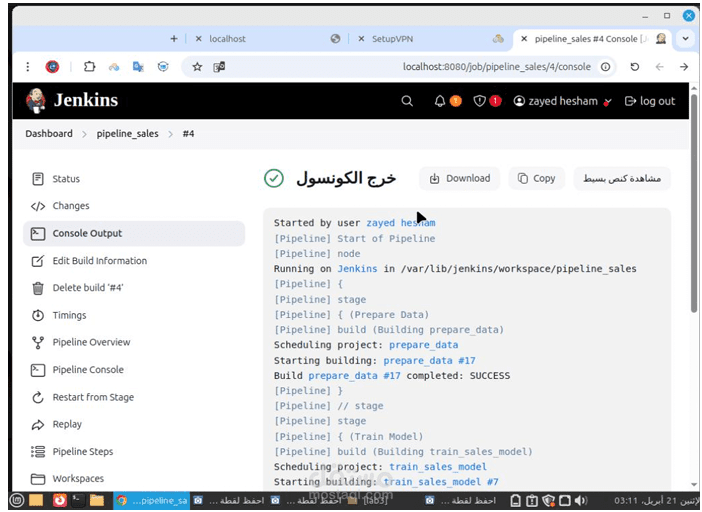Image resolution: width=702 pixels, height=512 pixels.
Task: Go to pipeline_sales breadcrumb
Action: [128, 134]
